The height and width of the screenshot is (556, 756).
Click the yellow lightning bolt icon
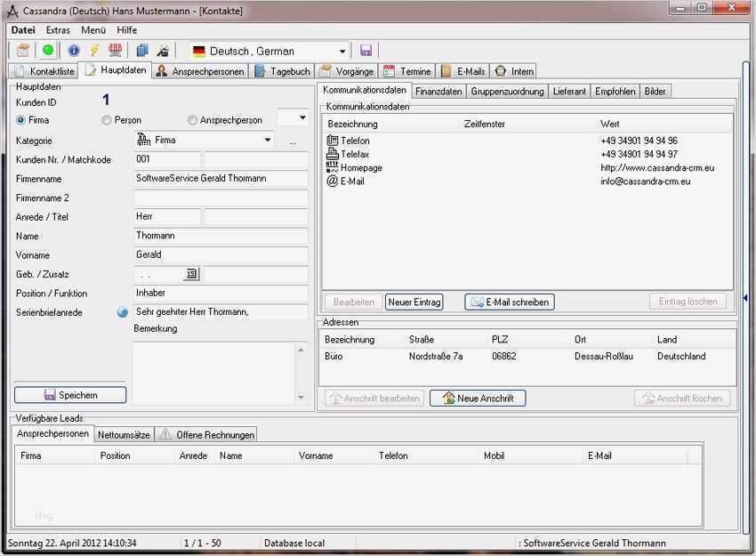(x=94, y=50)
